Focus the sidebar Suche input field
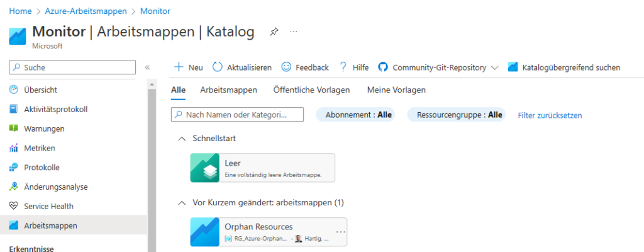 pos(72,67)
